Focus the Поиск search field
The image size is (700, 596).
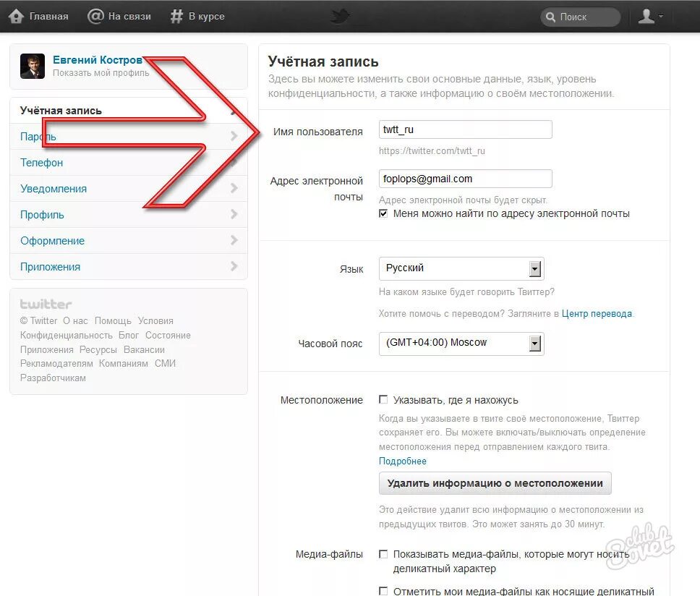[581, 17]
